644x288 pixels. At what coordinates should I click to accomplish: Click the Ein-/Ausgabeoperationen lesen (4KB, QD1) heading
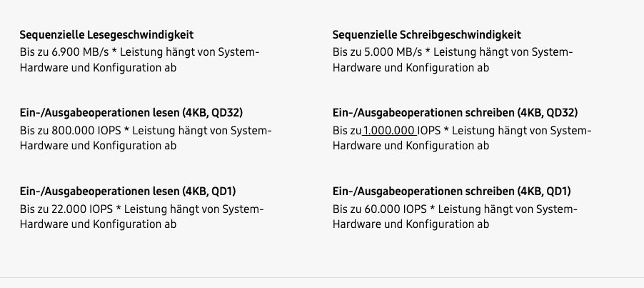127,192
